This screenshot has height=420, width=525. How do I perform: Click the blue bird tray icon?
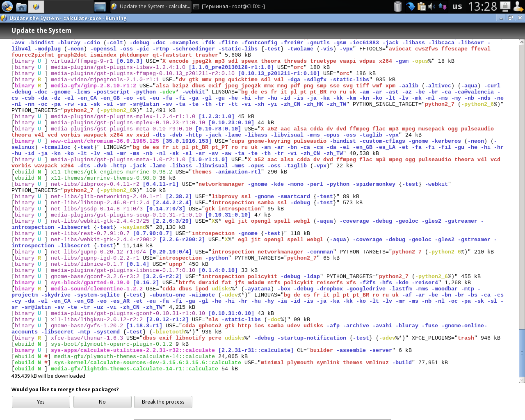pos(410,7)
